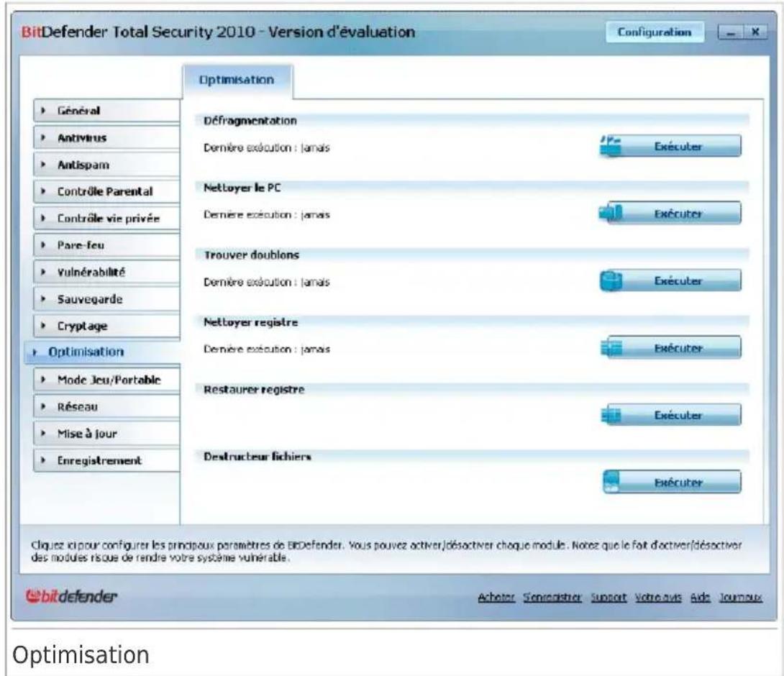Image resolution: width=784 pixels, height=676 pixels.
Task: Click the Restaurer registre heading
Action: pyautogui.click(x=254, y=390)
